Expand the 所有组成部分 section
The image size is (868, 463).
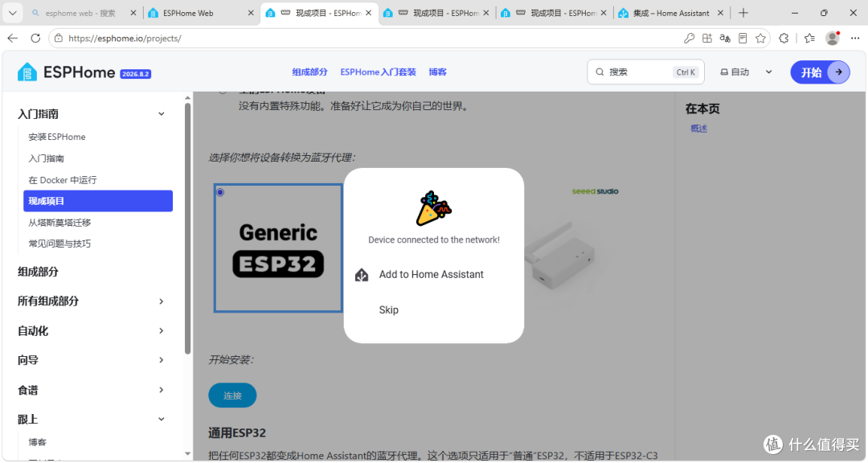(x=161, y=301)
